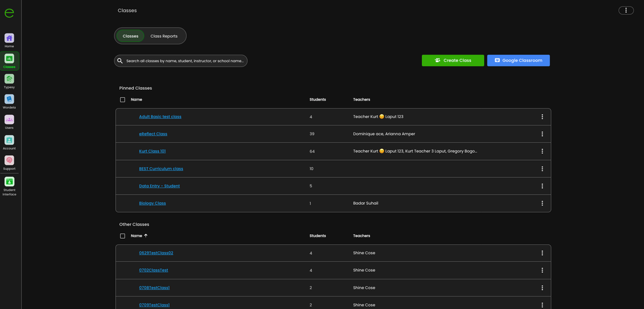This screenshot has height=309, width=644.
Task: Open Account from the sidebar
Action: click(x=9, y=143)
